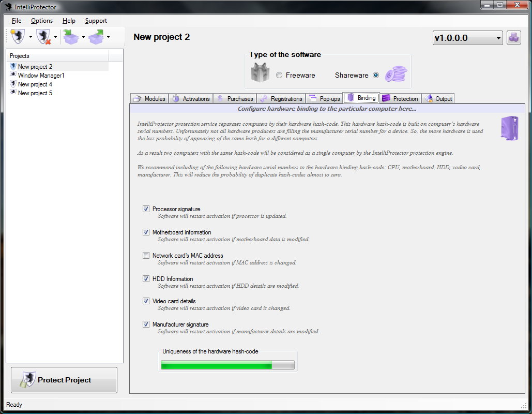Switch to the Protection tab
Screen dimensions: 532x414
pyautogui.click(x=400, y=98)
